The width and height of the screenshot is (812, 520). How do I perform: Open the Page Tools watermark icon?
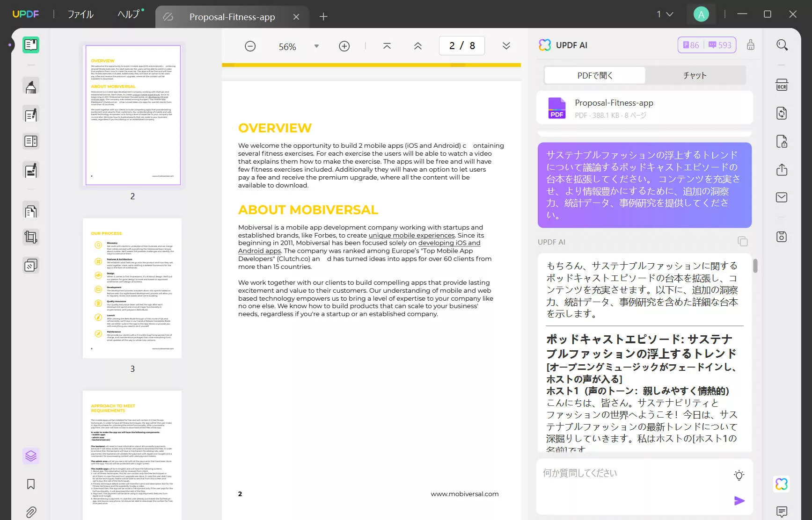point(31,266)
